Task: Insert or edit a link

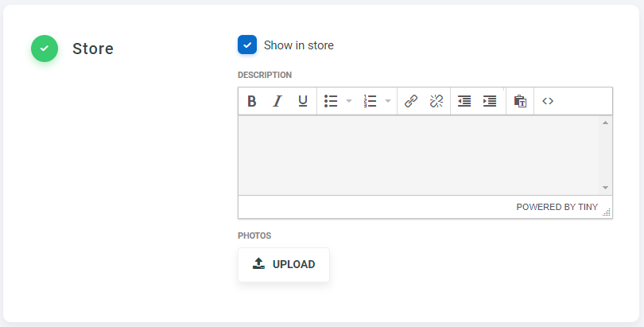Action: point(411,101)
